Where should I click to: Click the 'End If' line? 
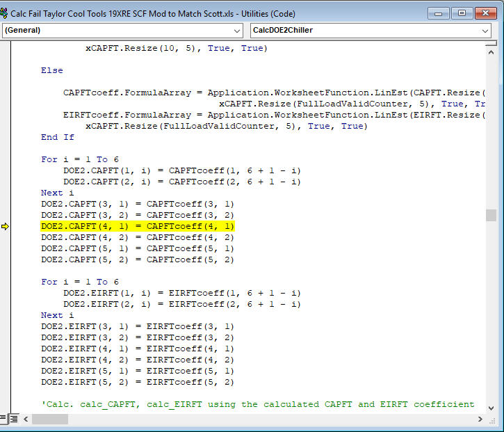58,137
